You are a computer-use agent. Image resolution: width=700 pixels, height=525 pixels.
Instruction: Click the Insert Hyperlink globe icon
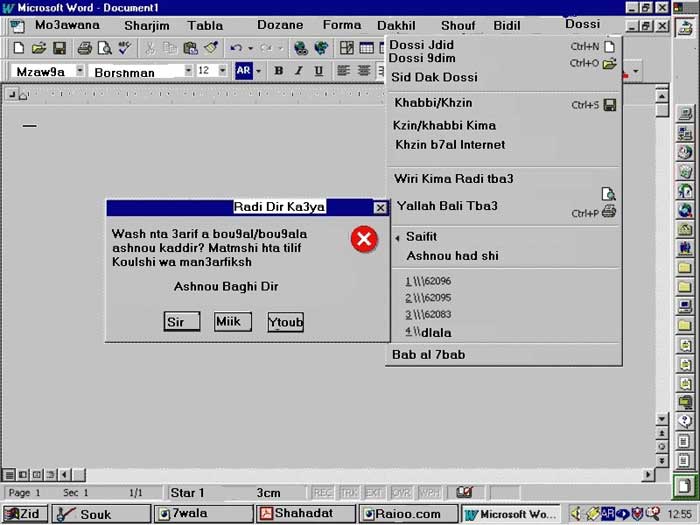[301, 47]
